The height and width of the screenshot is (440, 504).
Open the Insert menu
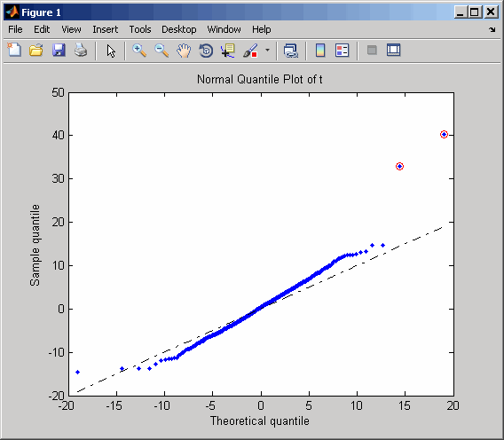(105, 29)
